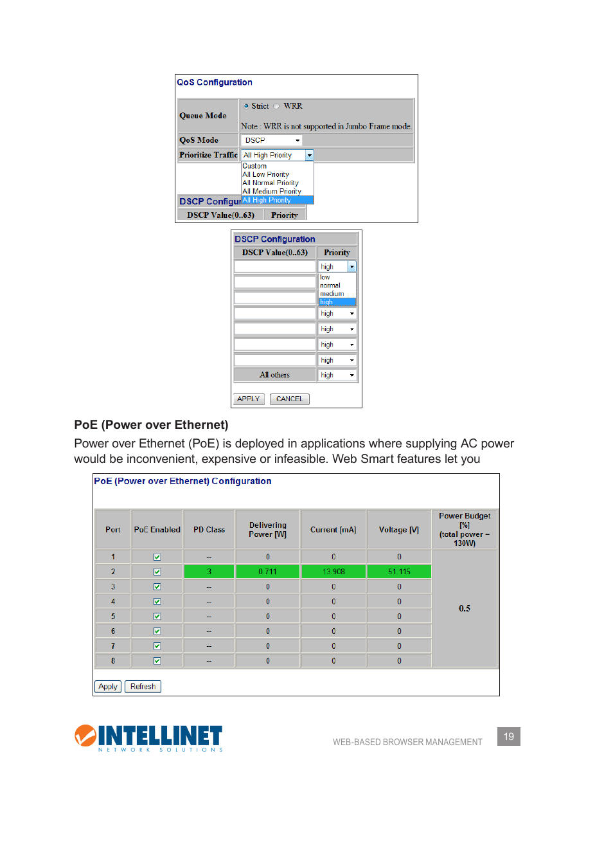Click the Intellinet Network Solutions logo
Viewport: 613px width, 868px height.
148,738
